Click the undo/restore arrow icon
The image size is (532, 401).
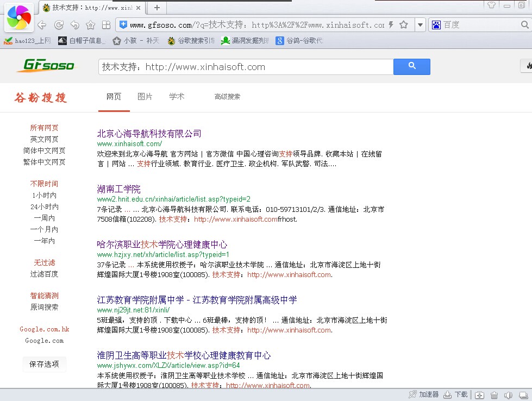point(74,25)
